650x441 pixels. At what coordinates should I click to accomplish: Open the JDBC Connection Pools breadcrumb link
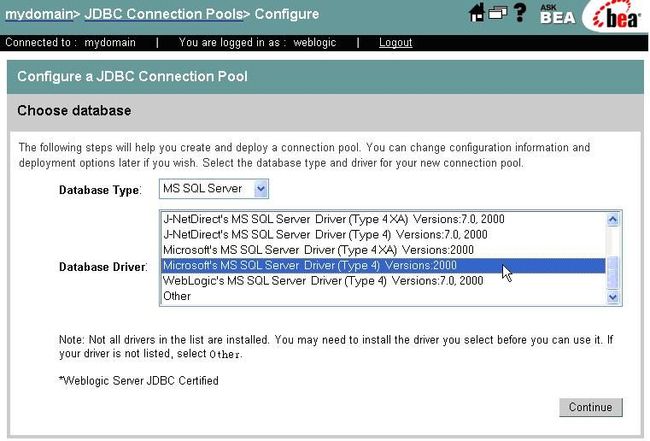(x=164, y=14)
